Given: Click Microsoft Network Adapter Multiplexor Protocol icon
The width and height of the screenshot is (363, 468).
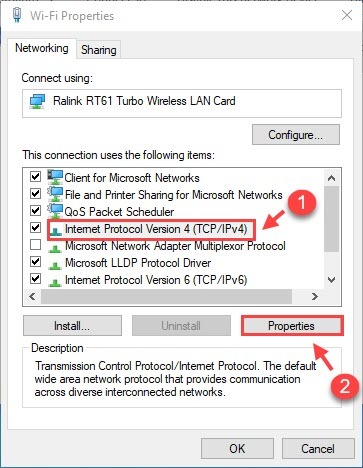Looking at the screenshot, I should (55, 247).
